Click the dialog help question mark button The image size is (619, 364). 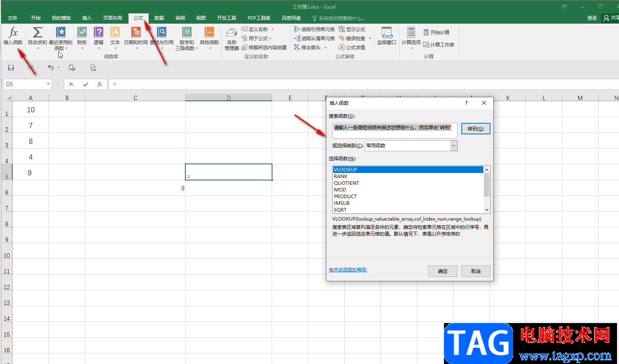coord(466,103)
